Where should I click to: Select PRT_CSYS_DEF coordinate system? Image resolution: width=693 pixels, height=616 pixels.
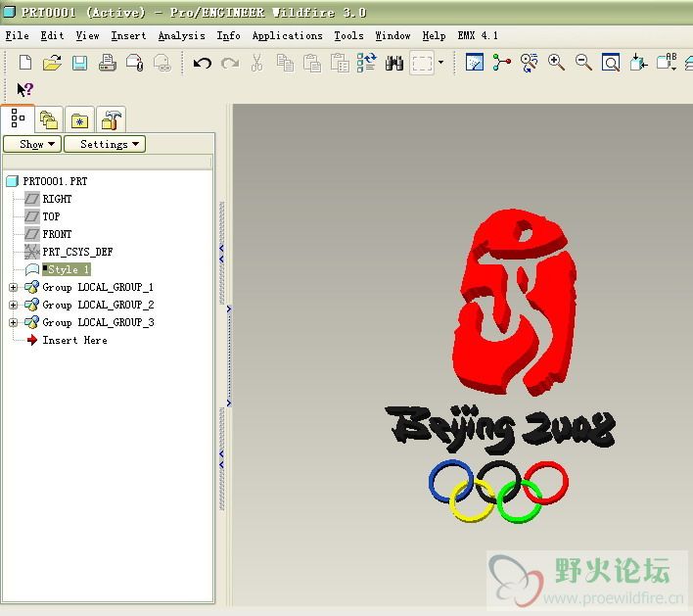pyautogui.click(x=77, y=252)
